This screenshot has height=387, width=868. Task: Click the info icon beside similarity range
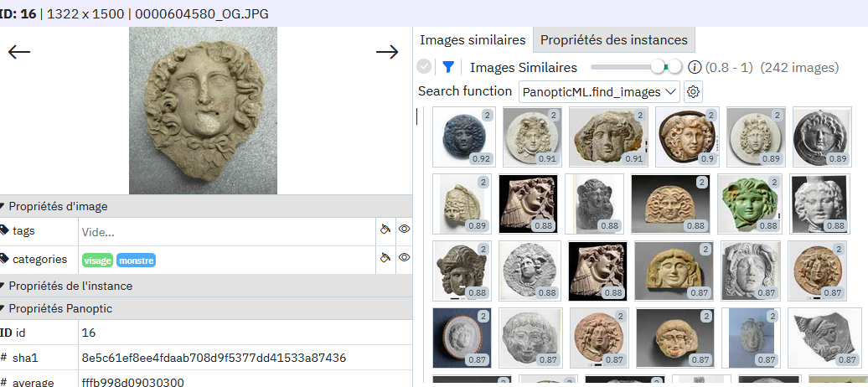click(695, 68)
